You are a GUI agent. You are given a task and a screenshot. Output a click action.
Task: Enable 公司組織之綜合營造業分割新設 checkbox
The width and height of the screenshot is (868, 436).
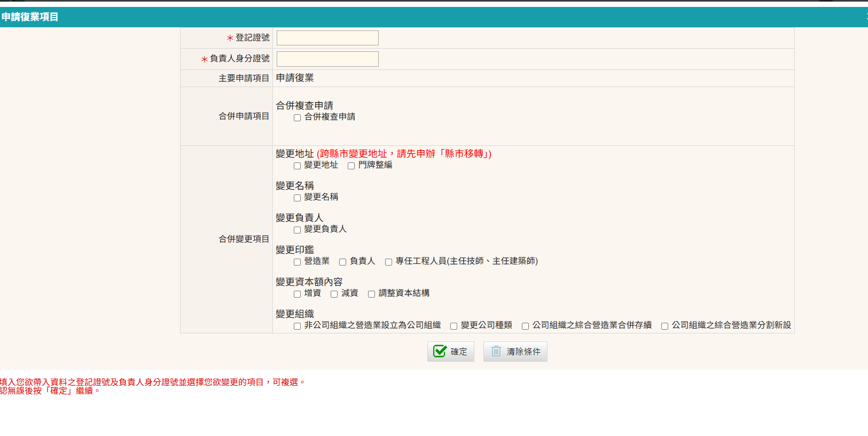664,326
